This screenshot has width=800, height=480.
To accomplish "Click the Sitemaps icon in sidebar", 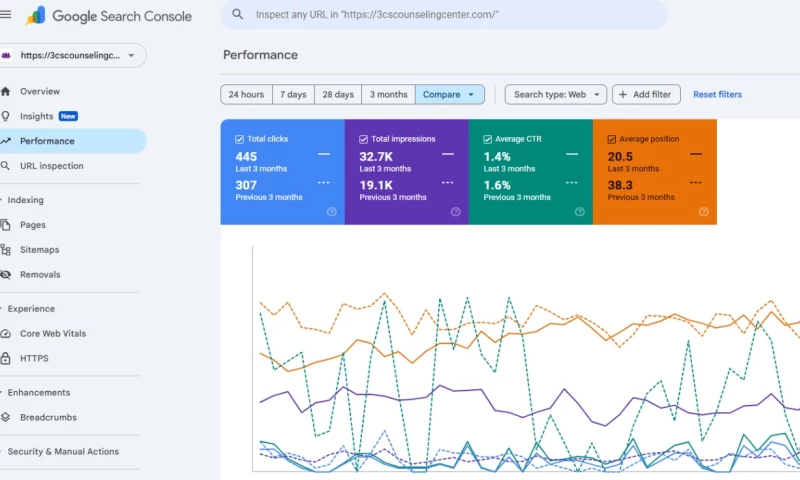I will (x=7, y=250).
